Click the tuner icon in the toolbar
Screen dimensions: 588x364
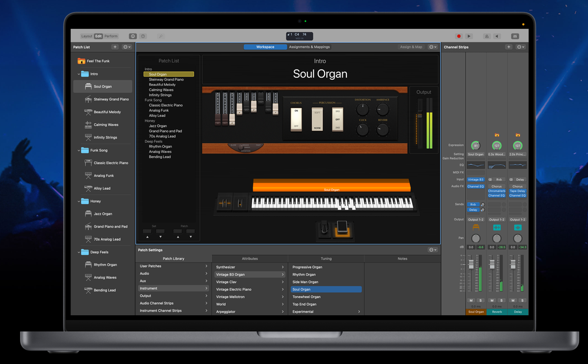[487, 36]
